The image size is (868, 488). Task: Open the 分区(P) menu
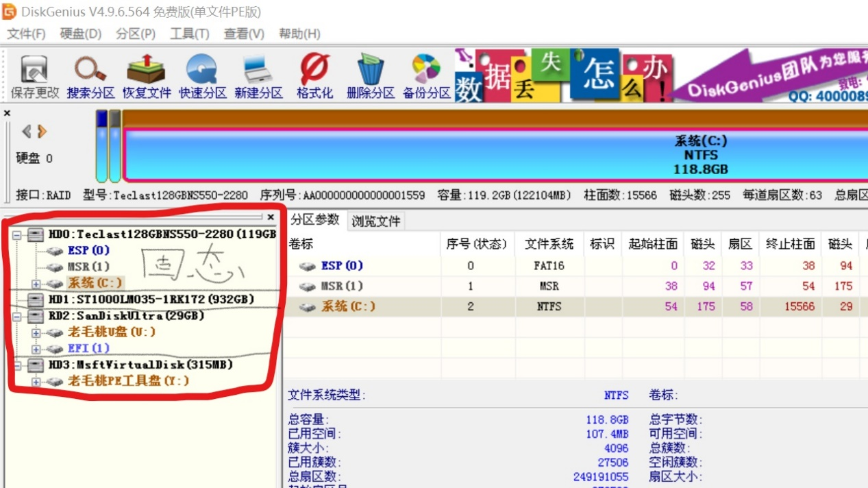click(136, 34)
